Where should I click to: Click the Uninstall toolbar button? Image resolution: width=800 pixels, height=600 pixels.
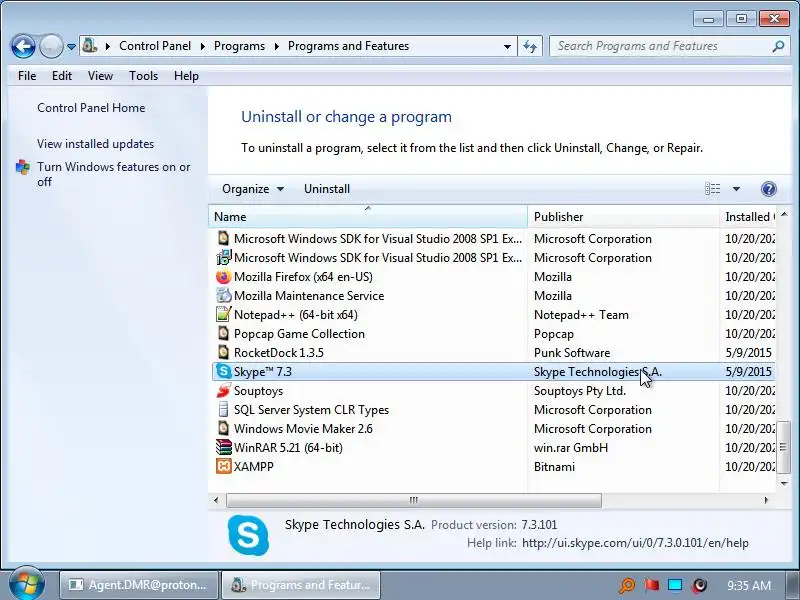tap(327, 189)
